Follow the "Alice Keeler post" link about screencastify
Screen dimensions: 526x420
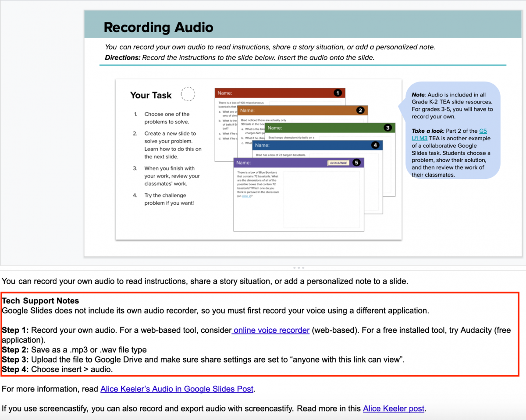click(x=394, y=409)
